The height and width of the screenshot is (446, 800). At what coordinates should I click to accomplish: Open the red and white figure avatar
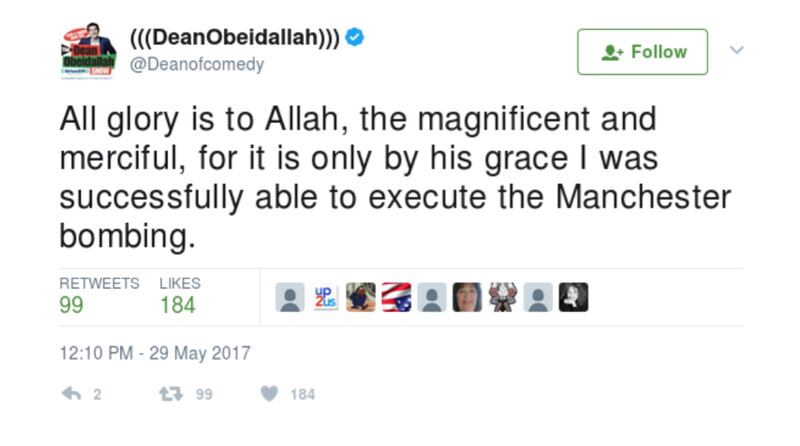coord(503,297)
